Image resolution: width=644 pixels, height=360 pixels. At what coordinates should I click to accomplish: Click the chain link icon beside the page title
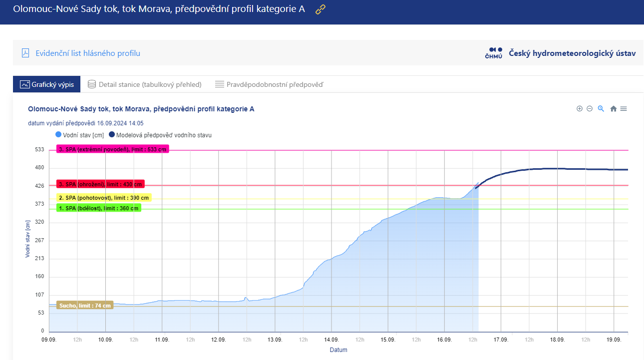click(321, 9)
